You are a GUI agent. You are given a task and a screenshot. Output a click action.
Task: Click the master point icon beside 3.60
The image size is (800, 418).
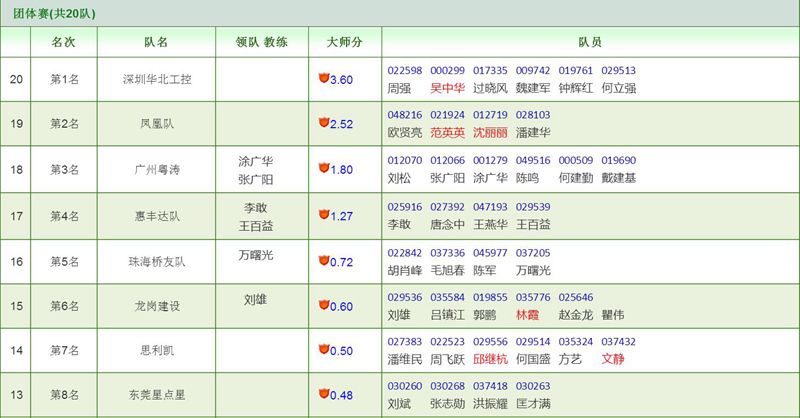pyautogui.click(x=323, y=78)
